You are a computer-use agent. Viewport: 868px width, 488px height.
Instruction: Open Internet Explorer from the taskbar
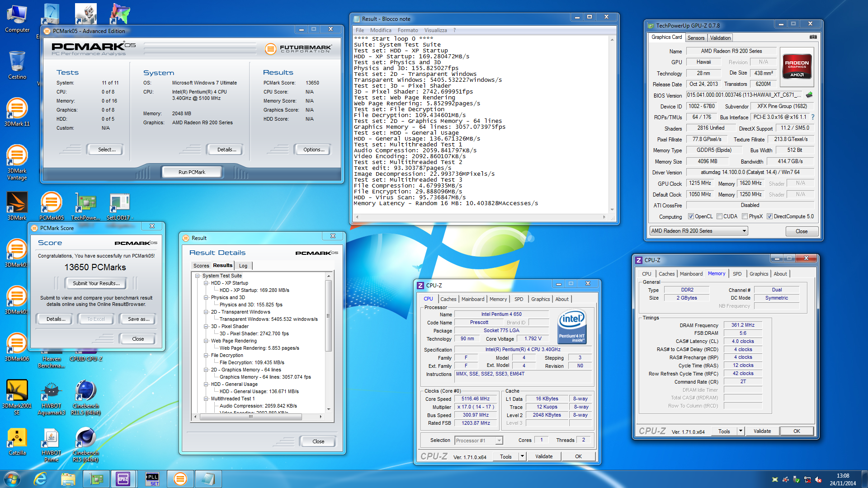coord(40,479)
